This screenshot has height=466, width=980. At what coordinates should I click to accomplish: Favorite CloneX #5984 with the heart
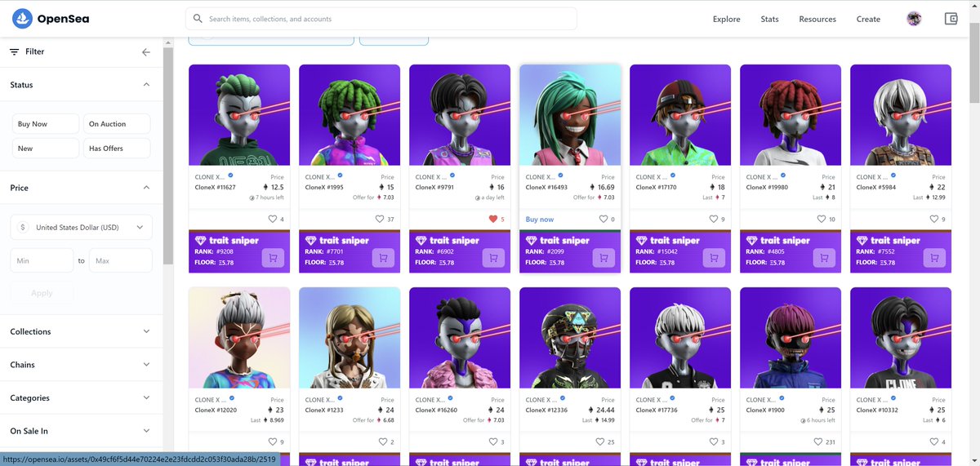pos(934,219)
